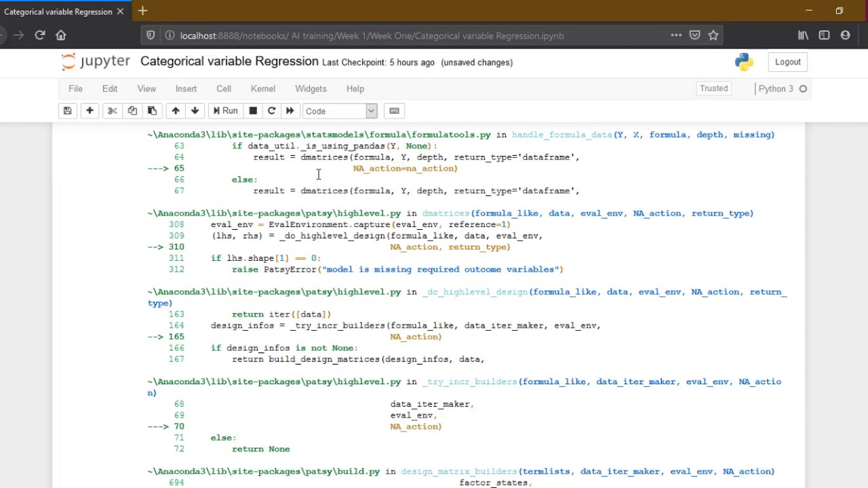This screenshot has width=868, height=488.
Task: Insert cell below with plus icon
Action: (90, 111)
